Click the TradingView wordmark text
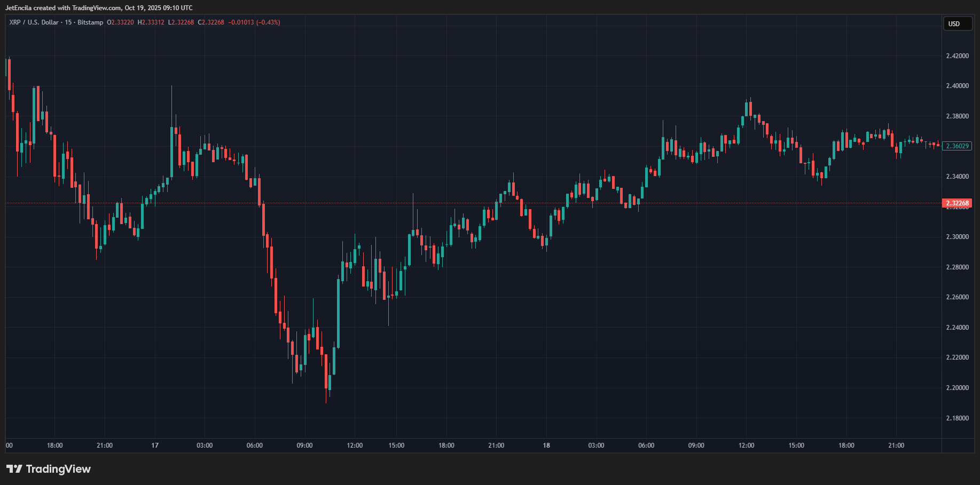This screenshot has width=980, height=485. coord(58,469)
